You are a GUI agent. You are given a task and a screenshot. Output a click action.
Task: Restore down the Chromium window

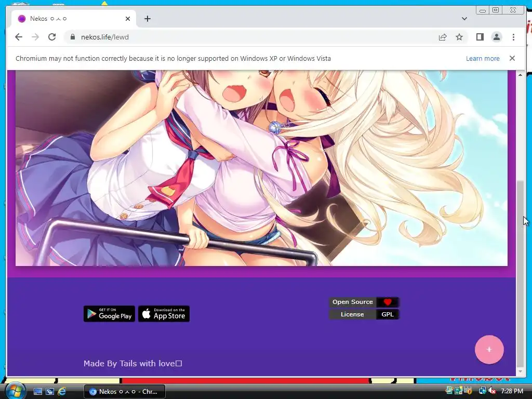[496, 10]
